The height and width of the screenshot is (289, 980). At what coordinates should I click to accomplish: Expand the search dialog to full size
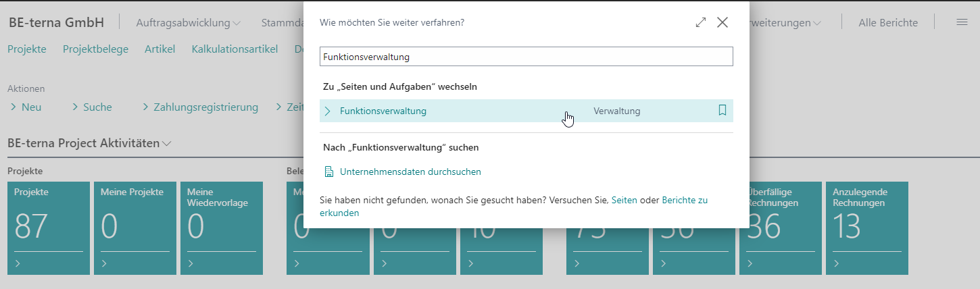(x=700, y=22)
